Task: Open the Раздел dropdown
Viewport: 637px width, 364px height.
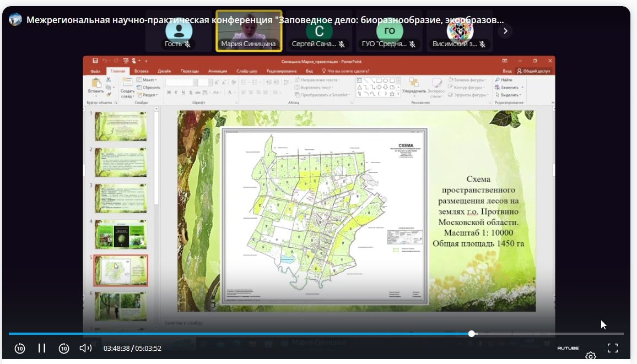Action: point(148,95)
